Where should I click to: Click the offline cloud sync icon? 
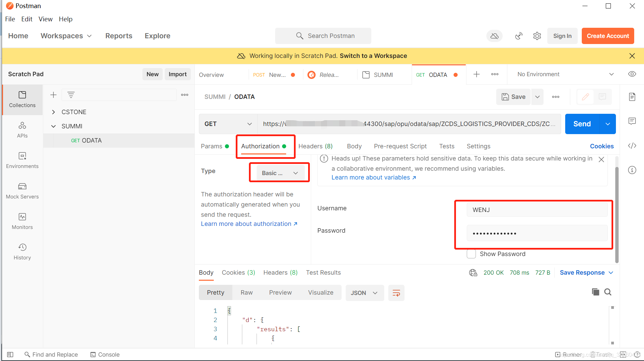click(x=495, y=36)
